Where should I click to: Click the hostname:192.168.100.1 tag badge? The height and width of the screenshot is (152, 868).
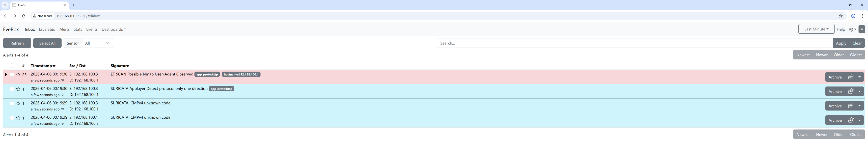(241, 74)
